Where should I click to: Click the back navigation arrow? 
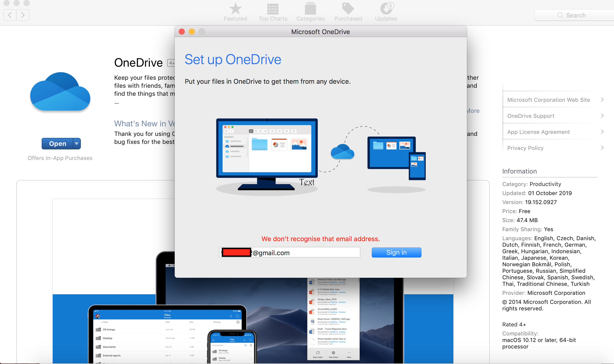point(10,15)
